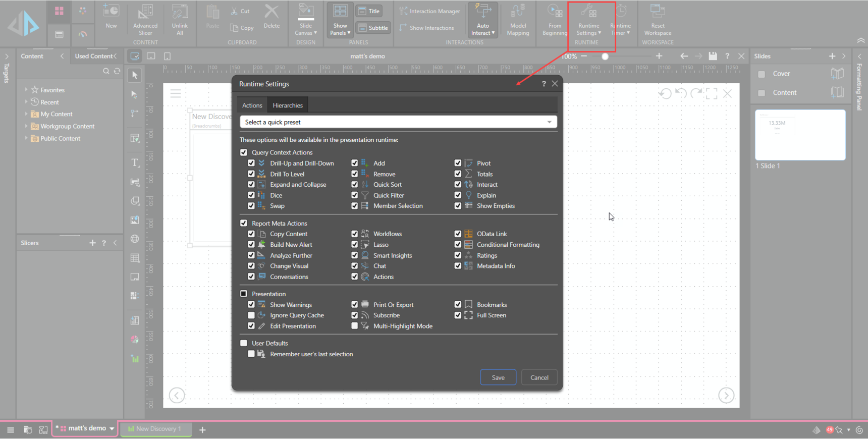Toggle the Subtitle panel button
Image resolution: width=868 pixels, height=439 pixels.
[x=373, y=28]
